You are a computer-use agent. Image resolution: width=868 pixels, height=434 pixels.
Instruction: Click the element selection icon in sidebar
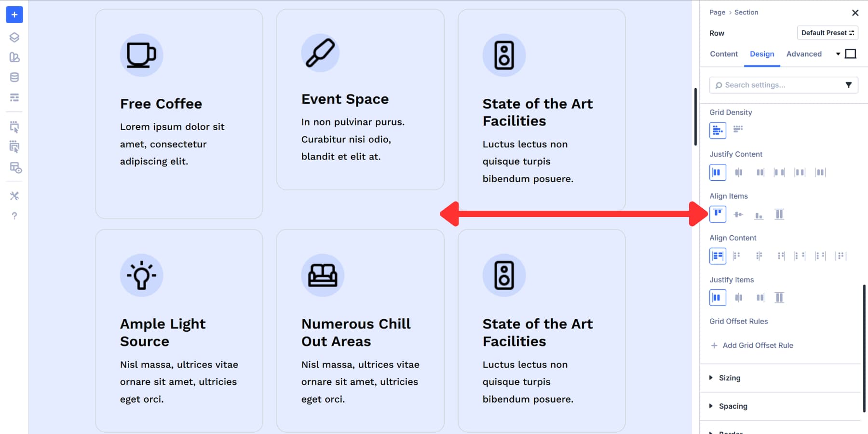14,127
